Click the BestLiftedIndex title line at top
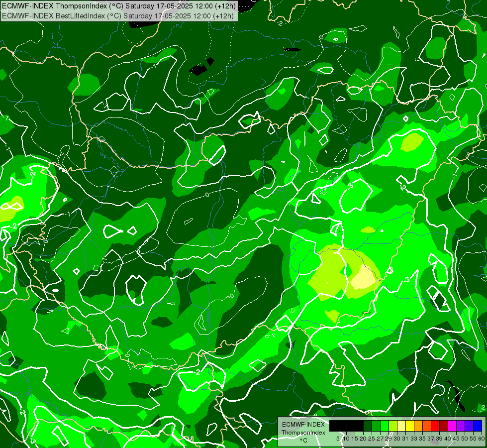 point(118,15)
